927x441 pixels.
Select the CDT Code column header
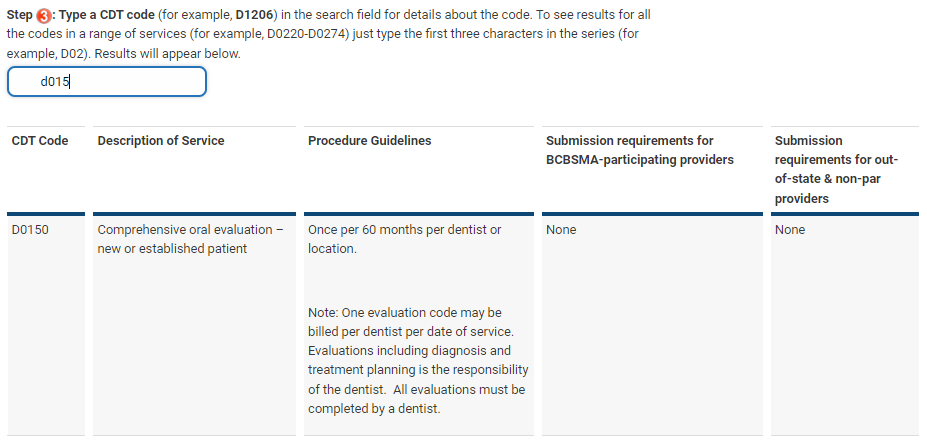tap(40, 141)
